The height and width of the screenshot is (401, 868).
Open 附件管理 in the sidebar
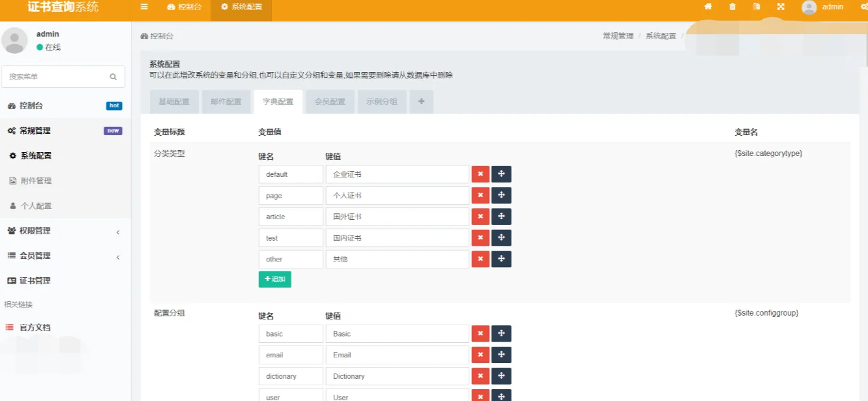tap(66, 181)
